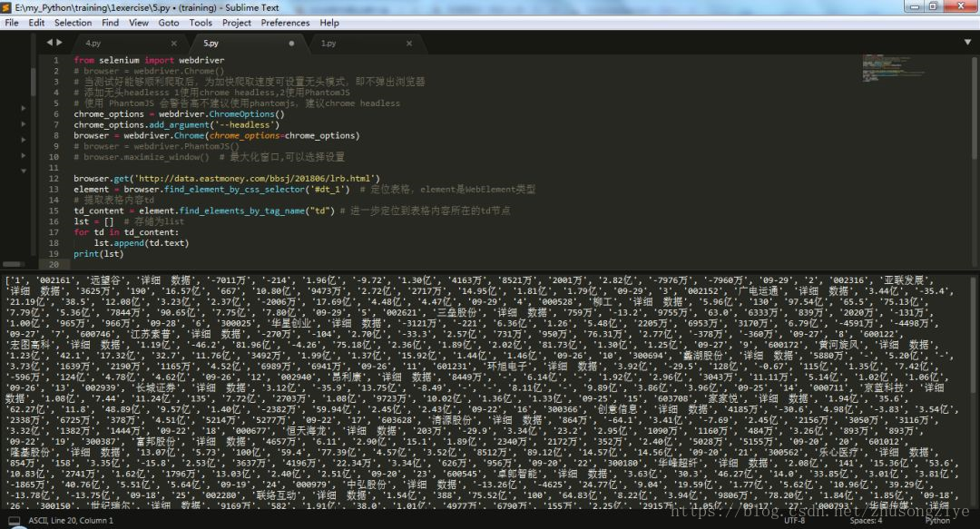Click the unsaved dot on 5.py tab
The width and height of the screenshot is (980, 529).
pyautogui.click(x=291, y=44)
